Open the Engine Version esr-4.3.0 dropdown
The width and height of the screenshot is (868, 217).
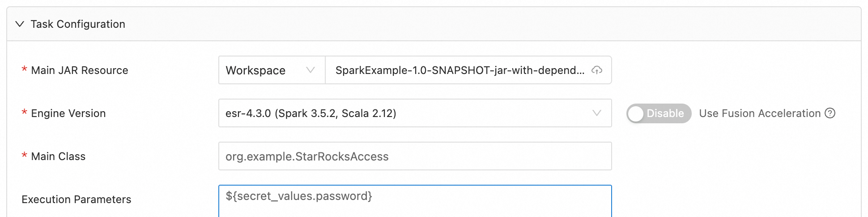click(403, 113)
